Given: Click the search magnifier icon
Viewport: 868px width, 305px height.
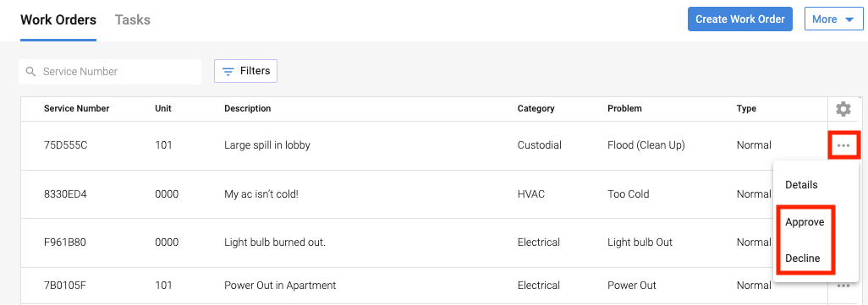Looking at the screenshot, I should (x=31, y=71).
